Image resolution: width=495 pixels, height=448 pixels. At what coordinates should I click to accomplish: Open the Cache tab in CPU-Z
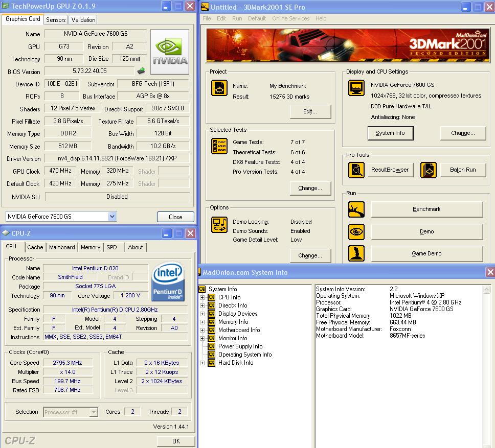(35, 247)
